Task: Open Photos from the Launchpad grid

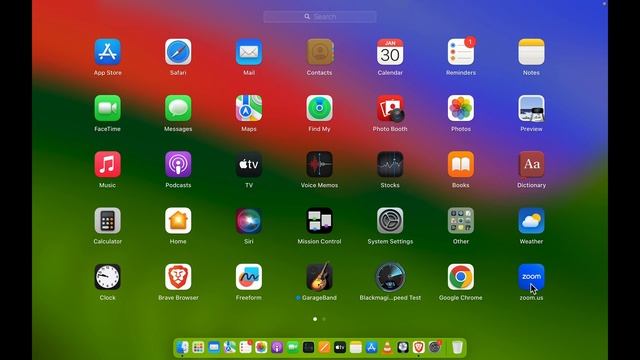Action: tap(461, 108)
